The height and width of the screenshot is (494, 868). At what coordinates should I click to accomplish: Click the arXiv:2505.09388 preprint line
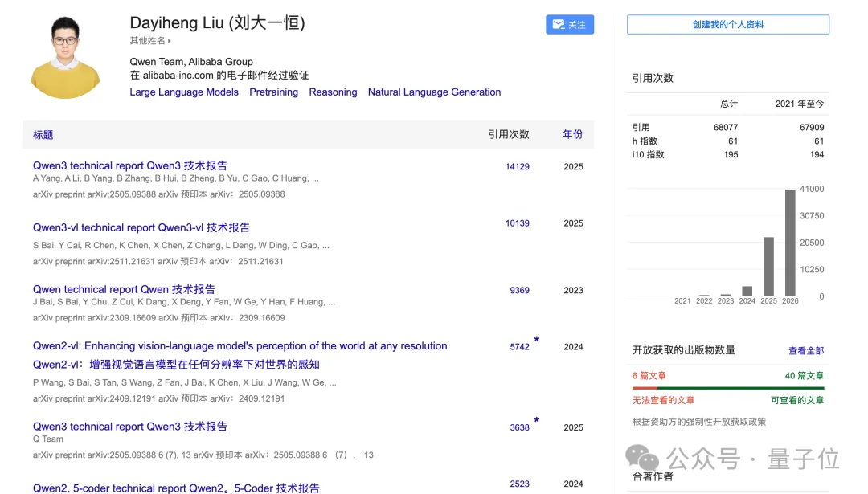pyautogui.click(x=159, y=194)
